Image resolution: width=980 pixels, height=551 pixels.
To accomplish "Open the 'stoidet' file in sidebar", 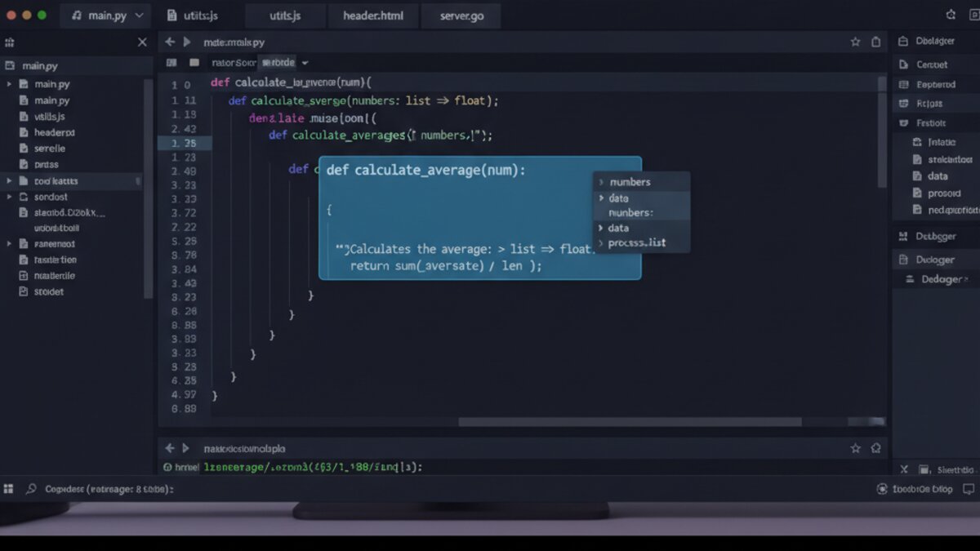I will 49,291.
